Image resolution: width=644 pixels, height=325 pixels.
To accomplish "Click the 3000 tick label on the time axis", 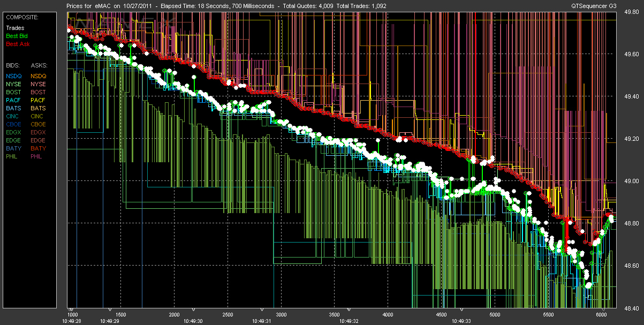I will (281, 314).
